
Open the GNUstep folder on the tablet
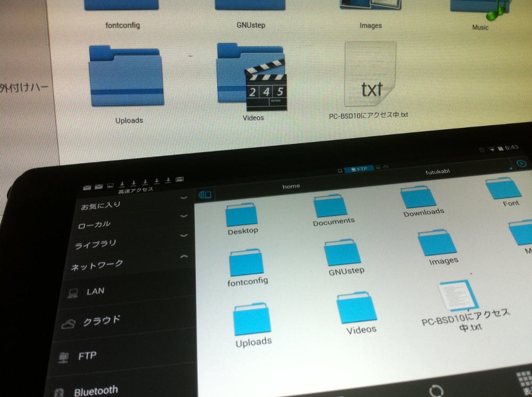tap(342, 252)
